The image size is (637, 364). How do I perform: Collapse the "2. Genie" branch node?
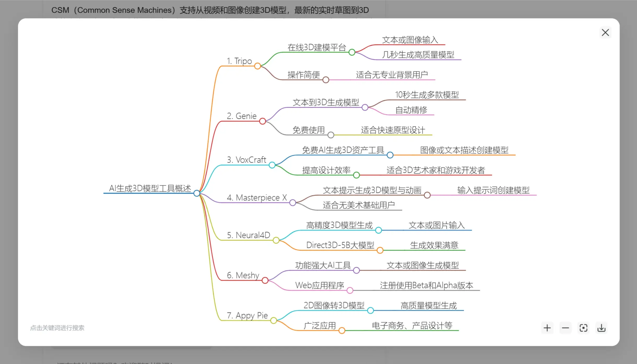point(262,121)
